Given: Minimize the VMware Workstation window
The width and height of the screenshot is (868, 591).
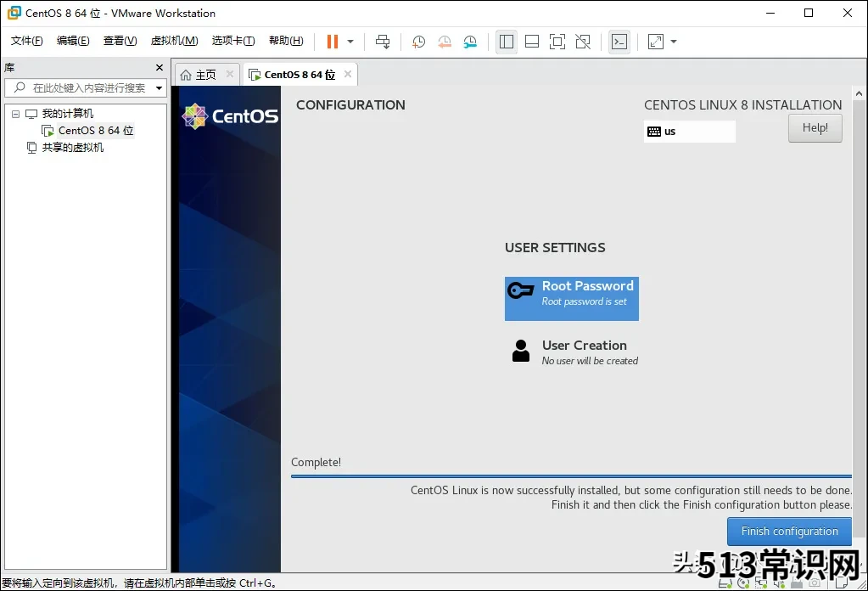Looking at the screenshot, I should click(x=770, y=13).
